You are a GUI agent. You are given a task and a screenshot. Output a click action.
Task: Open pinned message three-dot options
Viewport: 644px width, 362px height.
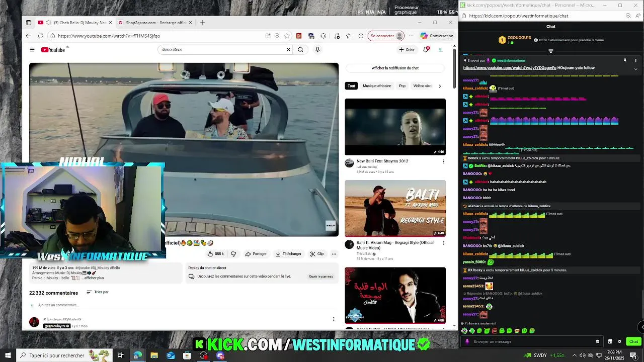pyautogui.click(x=635, y=60)
